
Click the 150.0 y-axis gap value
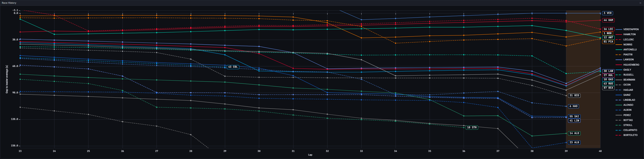pyautogui.click(x=15, y=146)
